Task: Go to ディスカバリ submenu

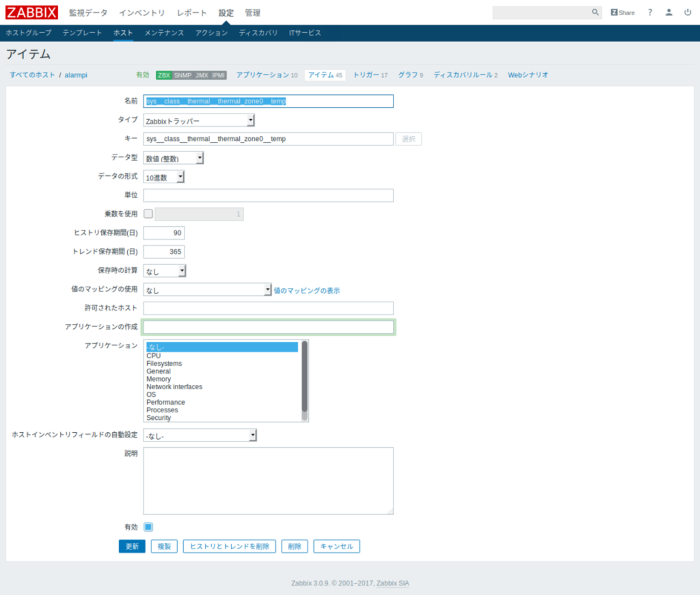Action: 259,33
